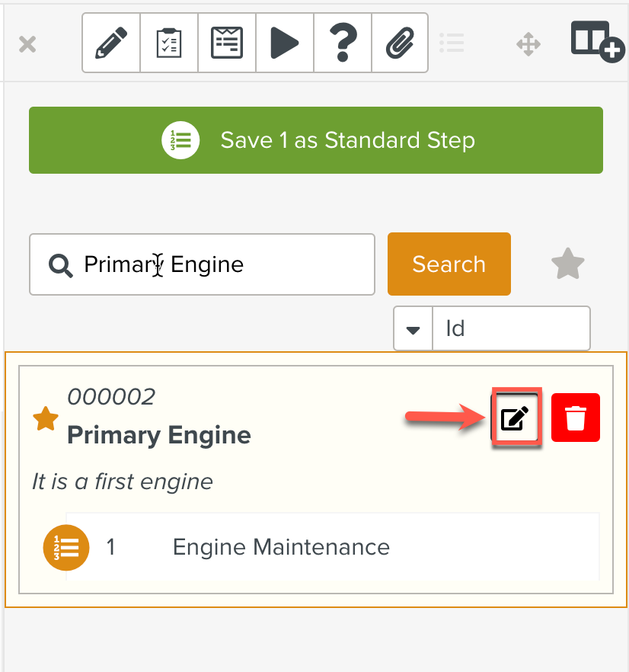Click the paperclip attachments icon
The image size is (629, 672).
[400, 43]
